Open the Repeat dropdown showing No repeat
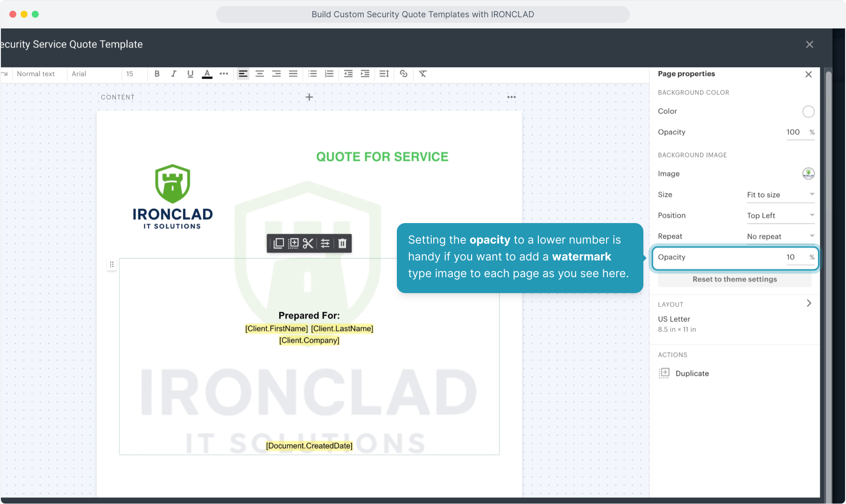Viewport: 846px width, 504px height. [780, 237]
